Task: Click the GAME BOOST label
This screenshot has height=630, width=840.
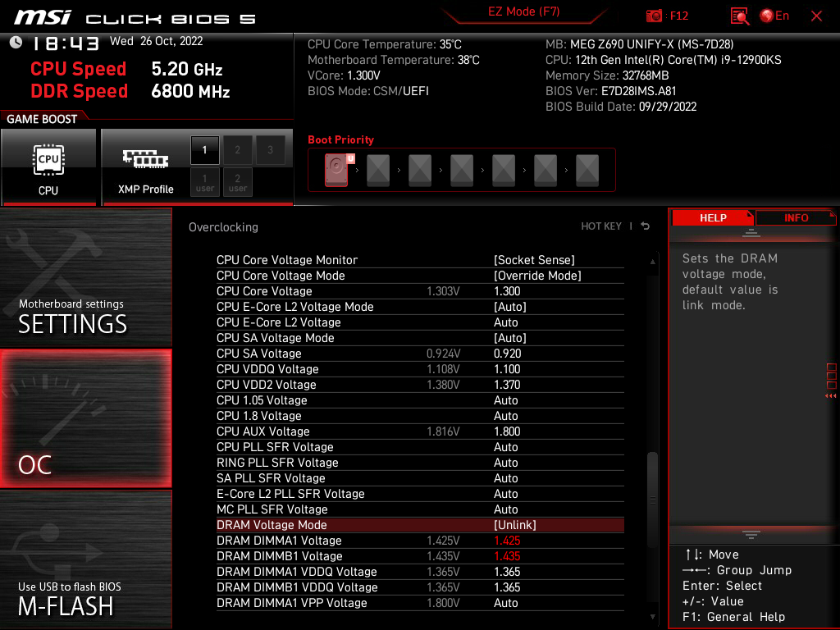Action: (42, 119)
